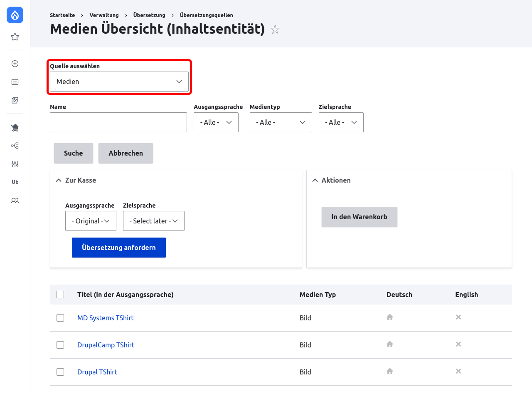Click English X status for DrupalCamp TShirt
The image size is (532, 394).
pos(458,344)
